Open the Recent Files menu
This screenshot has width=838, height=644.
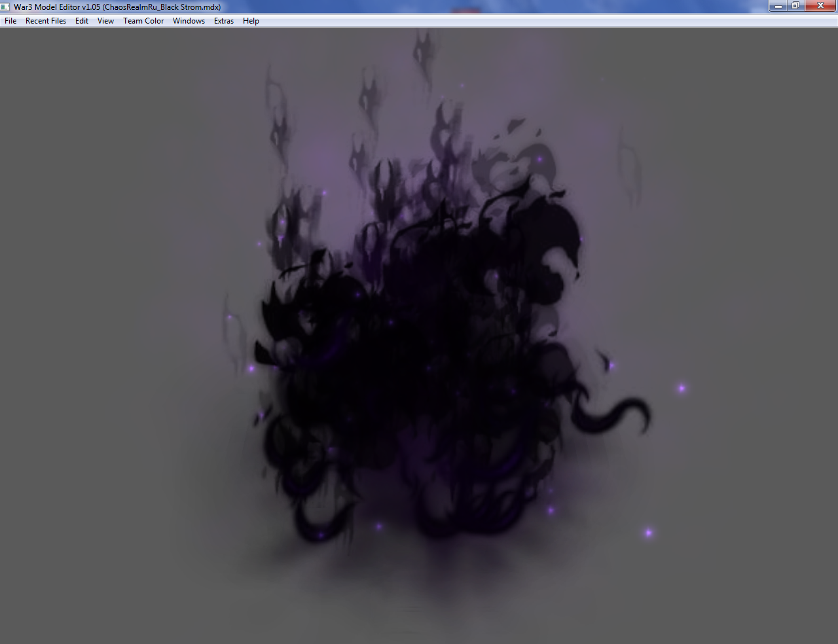46,21
